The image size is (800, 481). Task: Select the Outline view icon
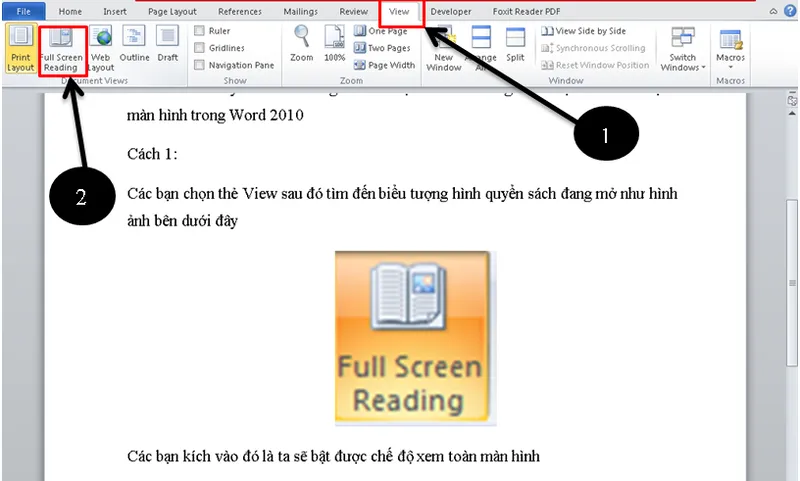tap(134, 45)
